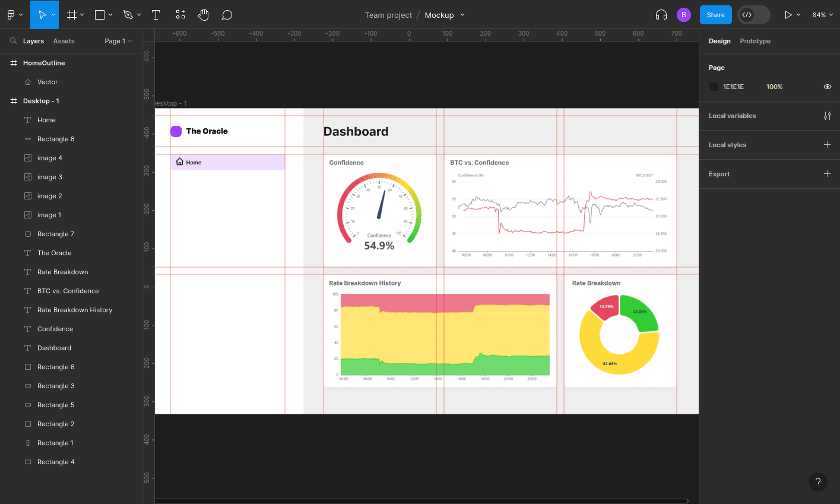The height and width of the screenshot is (504, 840).
Task: Click the Resources tool icon
Action: [180, 15]
